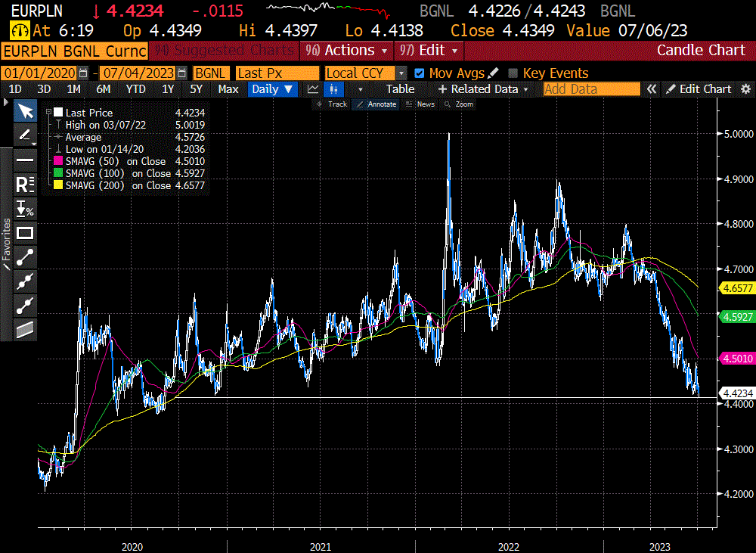Image resolution: width=756 pixels, height=553 pixels.
Task: Click the 4.4234 last price axis label
Action: (736, 393)
